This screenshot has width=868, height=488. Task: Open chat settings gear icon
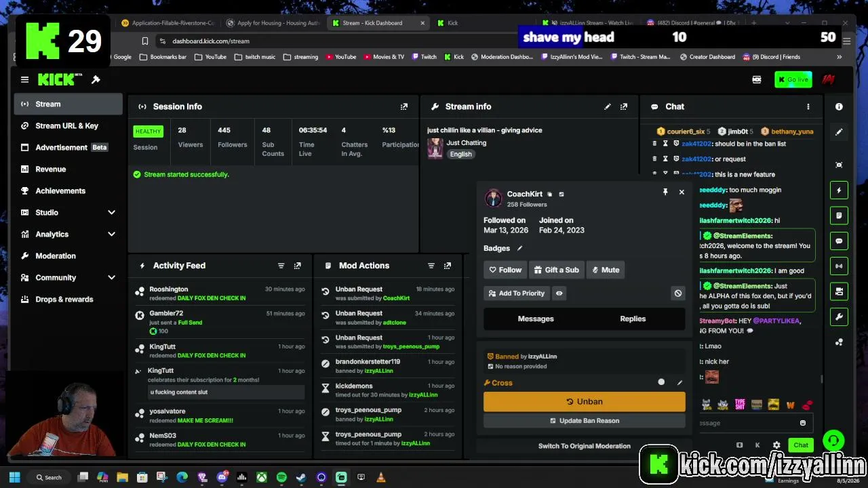pos(776,445)
